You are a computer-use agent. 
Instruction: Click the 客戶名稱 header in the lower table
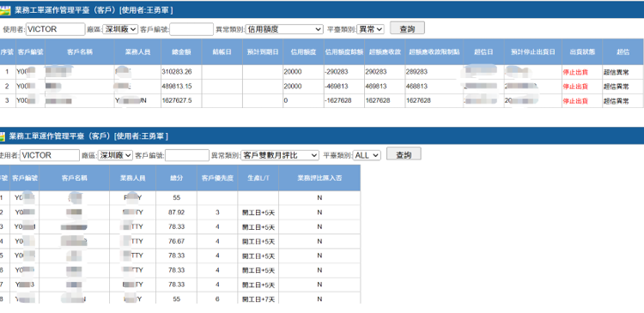[75, 178]
